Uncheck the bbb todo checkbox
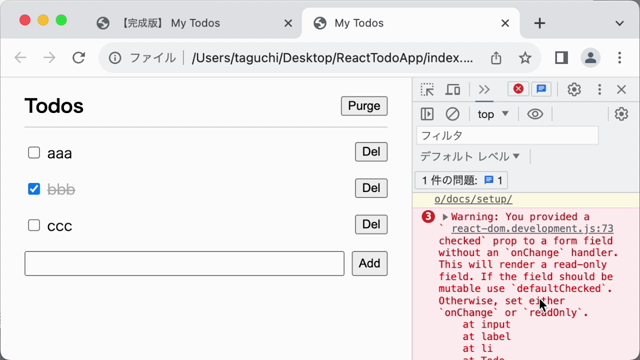 [34, 189]
